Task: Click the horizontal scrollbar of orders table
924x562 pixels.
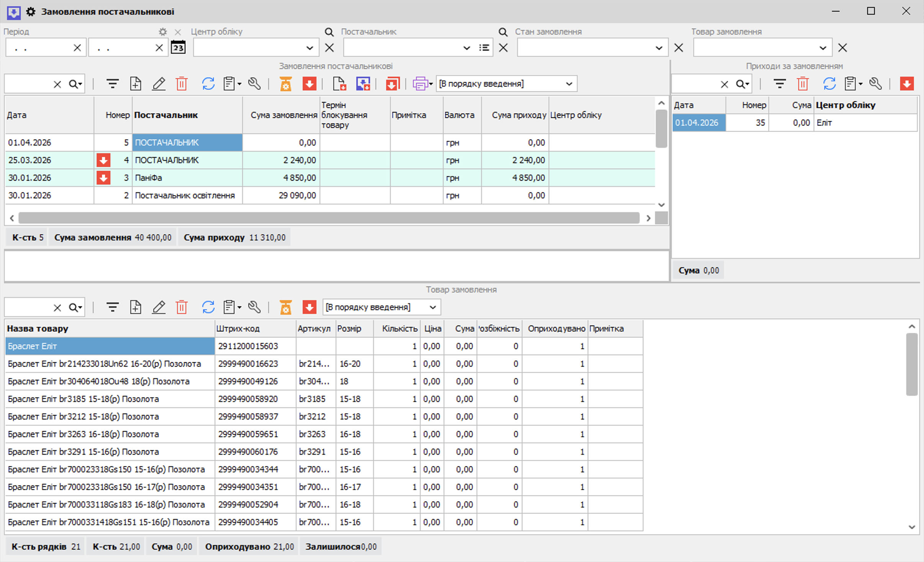Action: tap(329, 218)
